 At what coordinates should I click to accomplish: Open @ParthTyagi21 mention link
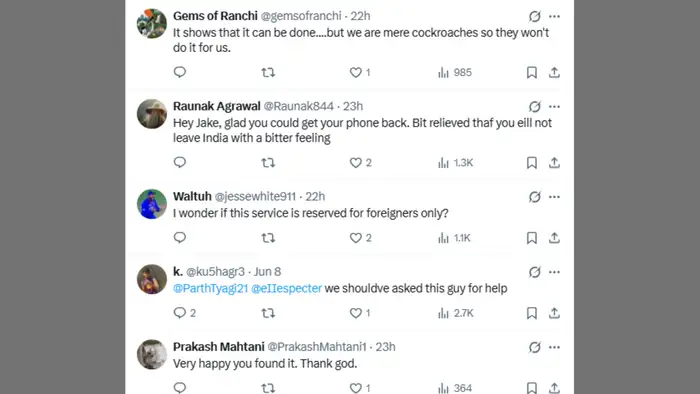210,288
